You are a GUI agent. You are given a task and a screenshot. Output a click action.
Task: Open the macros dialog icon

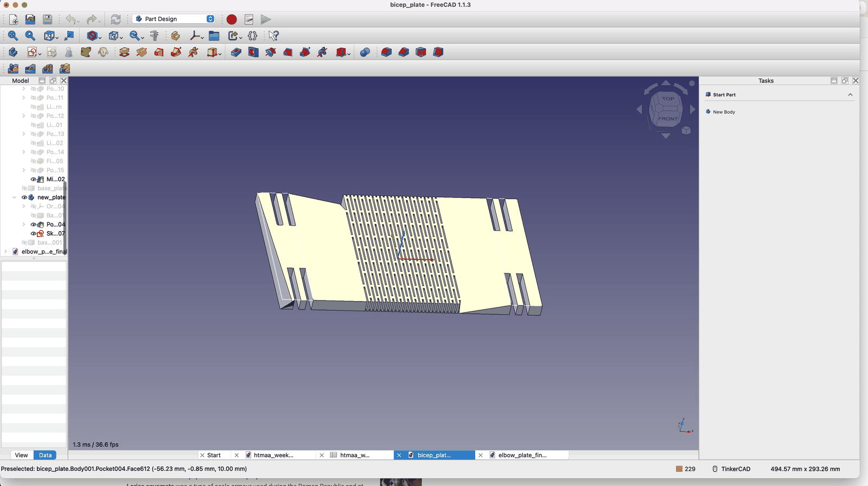coord(249,20)
